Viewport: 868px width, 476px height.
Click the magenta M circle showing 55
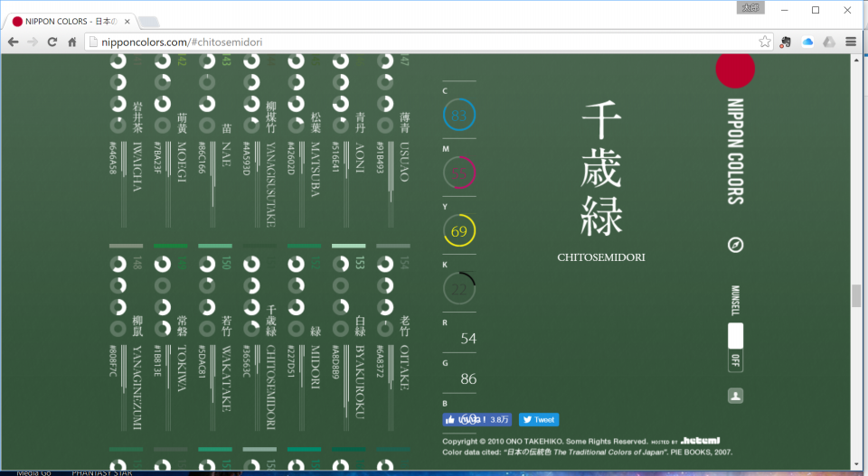pos(459,173)
